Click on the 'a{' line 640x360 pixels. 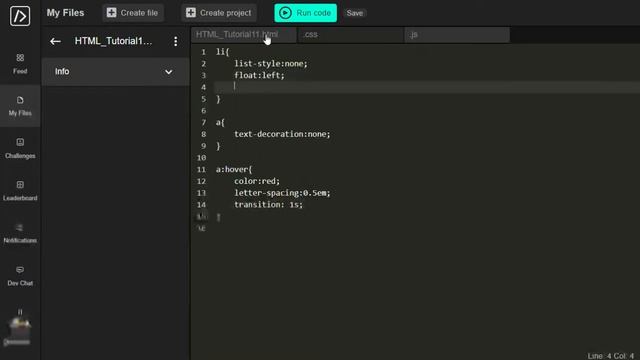[220, 122]
